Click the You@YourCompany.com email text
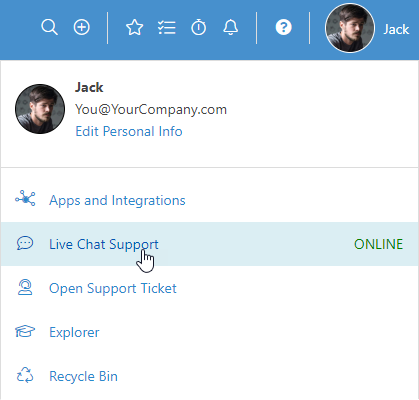This screenshot has width=419, height=400. point(151,109)
